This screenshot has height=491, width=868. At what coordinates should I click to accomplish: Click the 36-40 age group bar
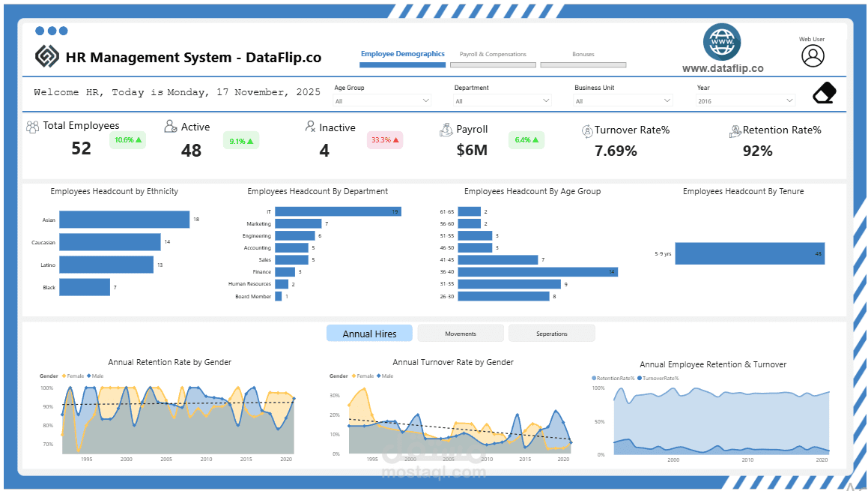[538, 271]
